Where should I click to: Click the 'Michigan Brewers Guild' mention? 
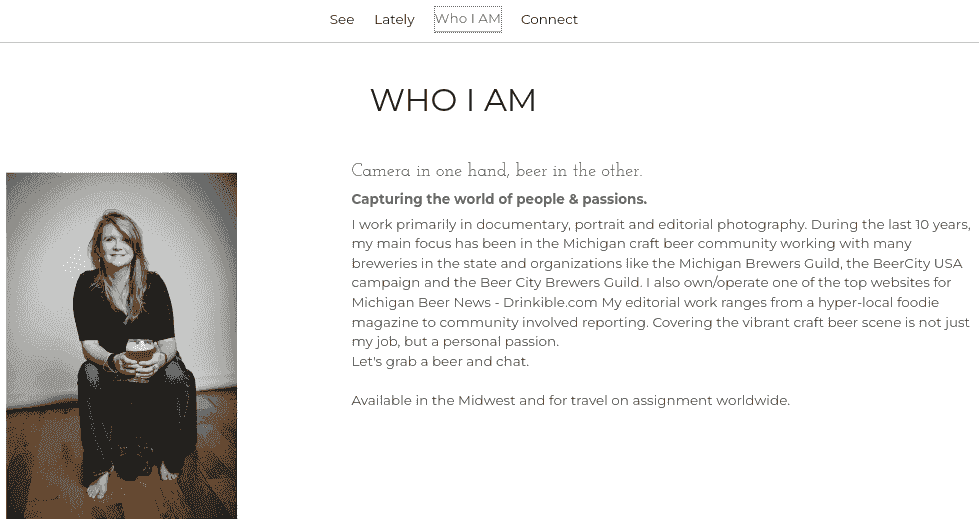tap(759, 263)
